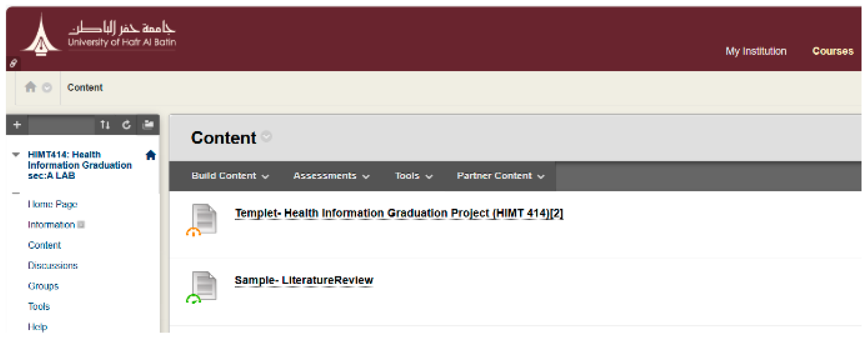Viewport: 868px width, 342px height.
Task: Open the Tools dropdown in action bar
Action: [413, 176]
